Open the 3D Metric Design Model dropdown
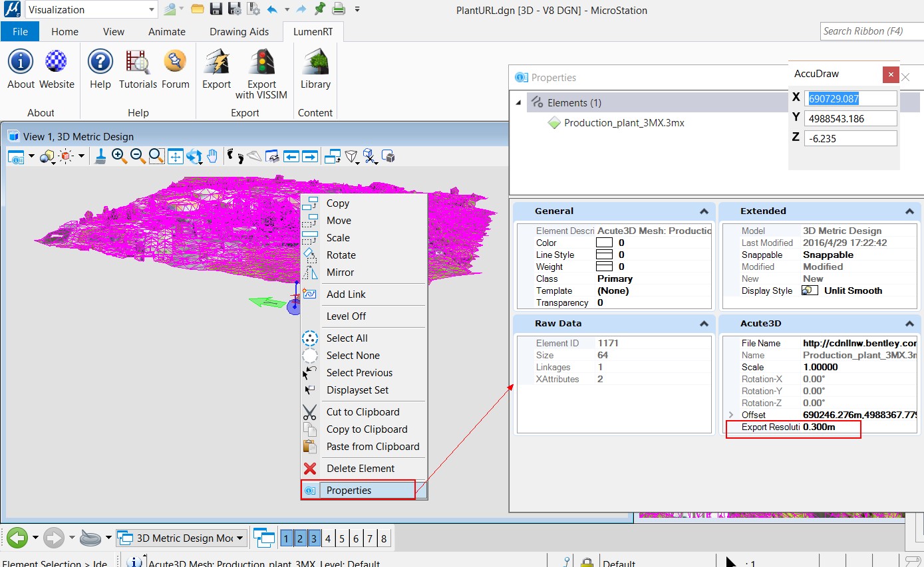This screenshot has height=567, width=924. tap(240, 538)
